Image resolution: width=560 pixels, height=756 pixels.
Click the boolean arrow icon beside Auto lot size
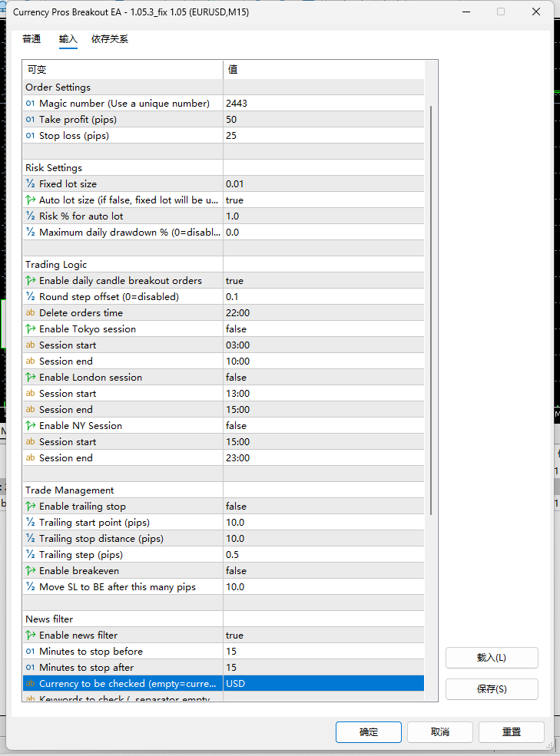(31, 200)
